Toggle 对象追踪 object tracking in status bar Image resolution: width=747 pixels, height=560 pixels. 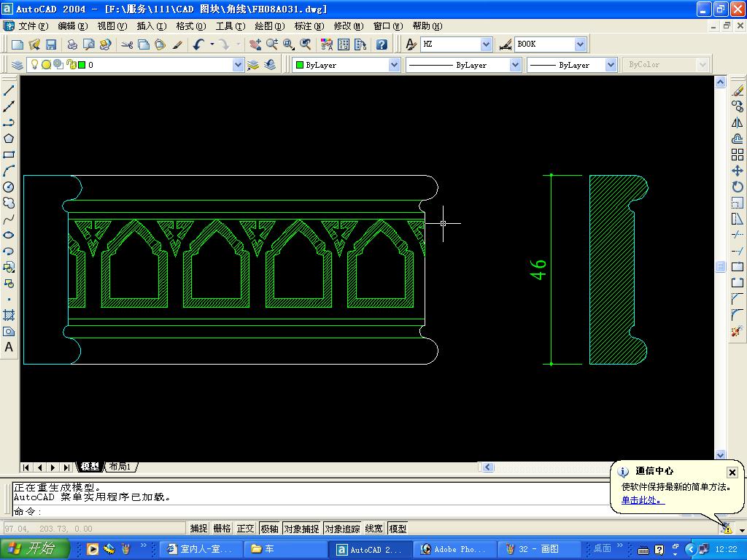coord(343,529)
